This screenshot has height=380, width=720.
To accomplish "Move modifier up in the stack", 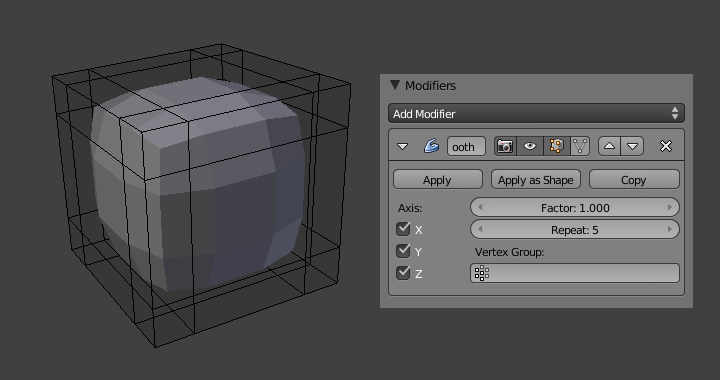I will pos(609,146).
